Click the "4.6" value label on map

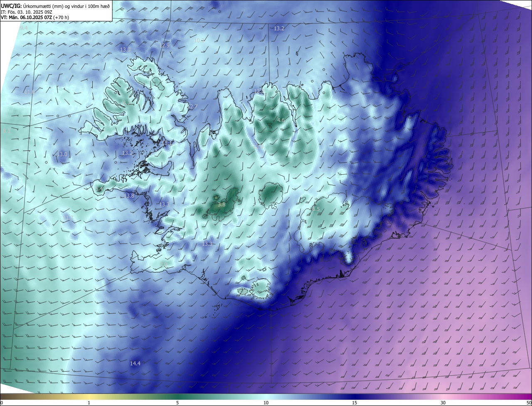[x=281, y=120]
